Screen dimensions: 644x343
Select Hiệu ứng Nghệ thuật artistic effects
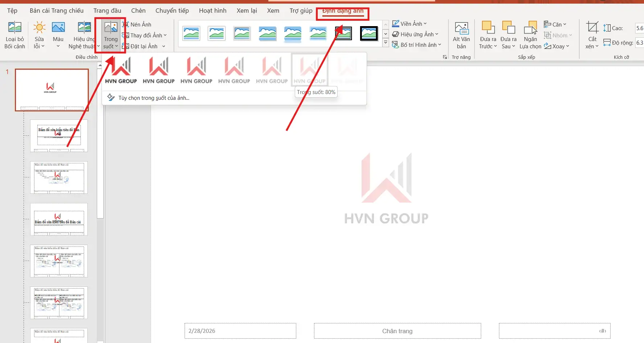point(83,34)
